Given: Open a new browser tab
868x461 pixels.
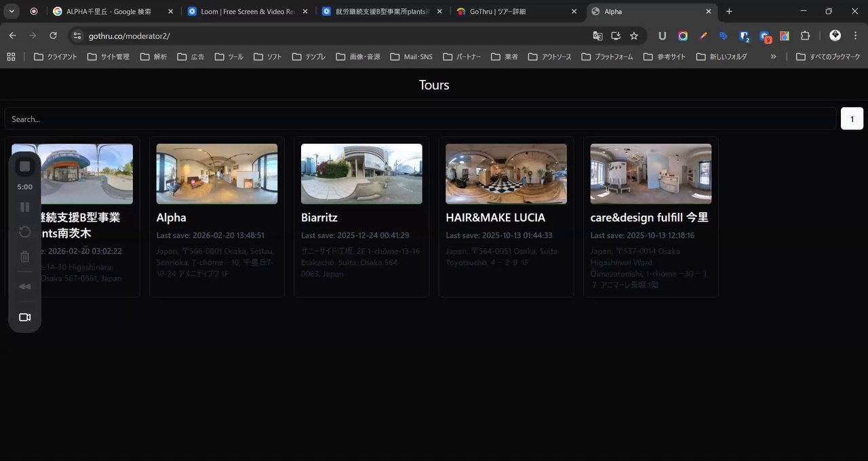Looking at the screenshot, I should click(729, 12).
